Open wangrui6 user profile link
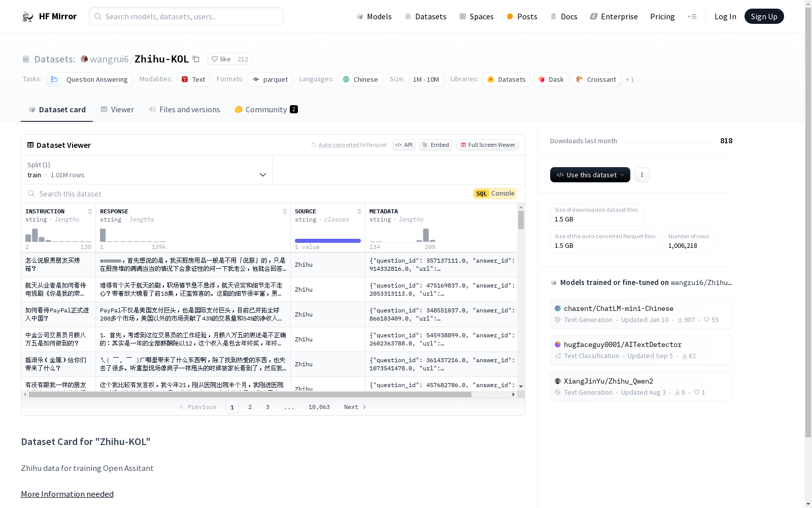This screenshot has width=812, height=508. coord(109,59)
